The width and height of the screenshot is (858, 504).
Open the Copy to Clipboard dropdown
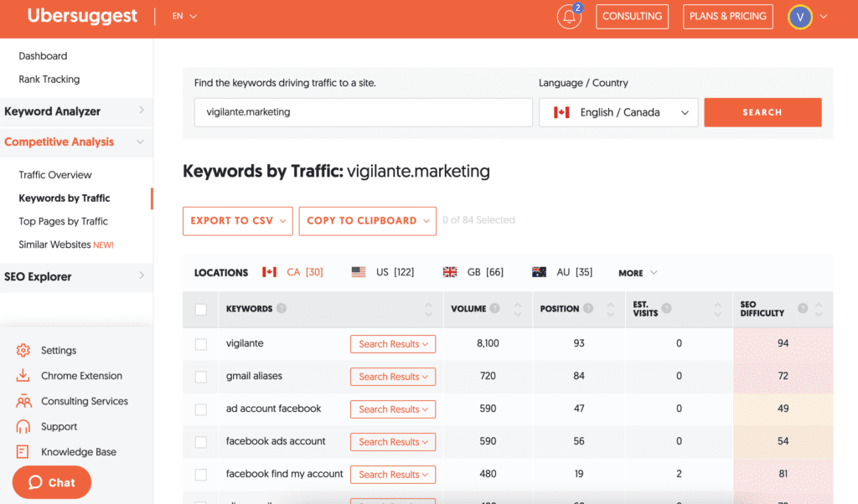pos(368,221)
